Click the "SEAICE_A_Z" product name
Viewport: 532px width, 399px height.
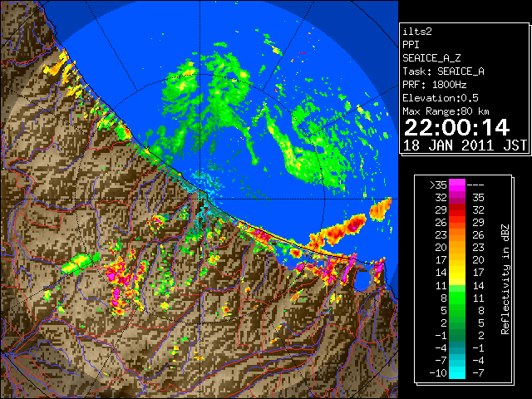(x=431, y=58)
